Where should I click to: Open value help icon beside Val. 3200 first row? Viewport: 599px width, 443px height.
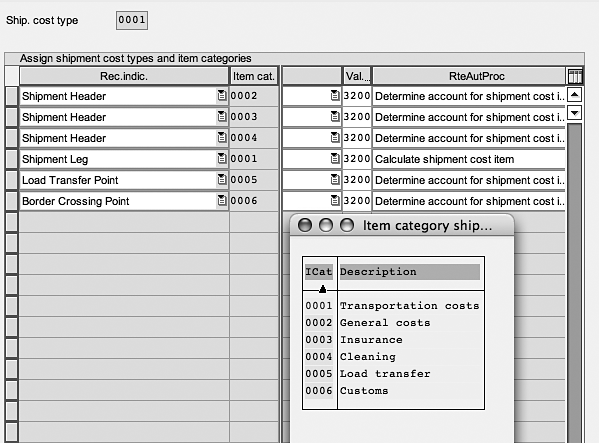click(335, 95)
